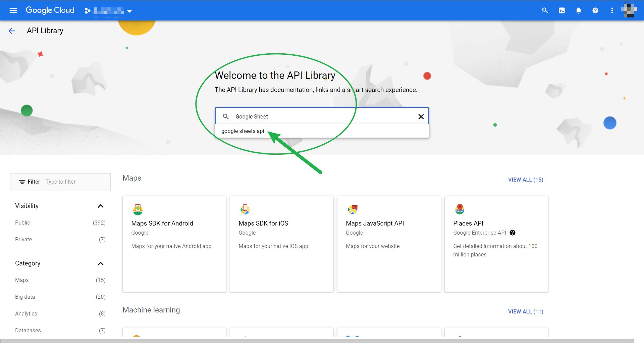Go back using the arrow beside API Library
Screen dimensions: 644x343
click(x=12, y=31)
